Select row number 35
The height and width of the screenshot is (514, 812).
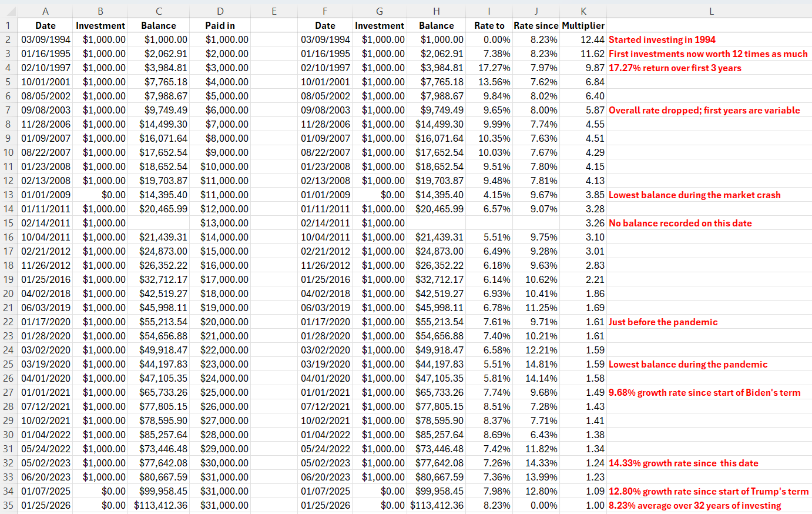pyautogui.click(x=9, y=505)
